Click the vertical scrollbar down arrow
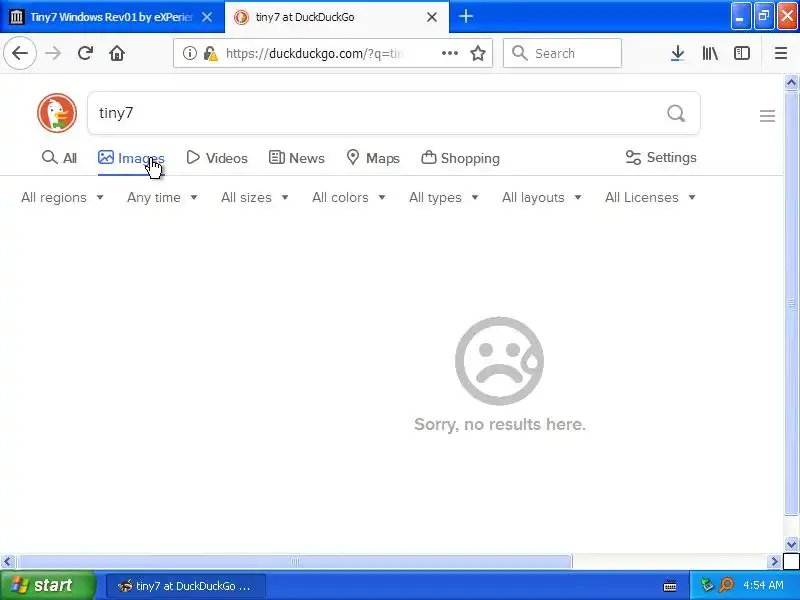Screen dimensions: 800x600 coord(791,544)
